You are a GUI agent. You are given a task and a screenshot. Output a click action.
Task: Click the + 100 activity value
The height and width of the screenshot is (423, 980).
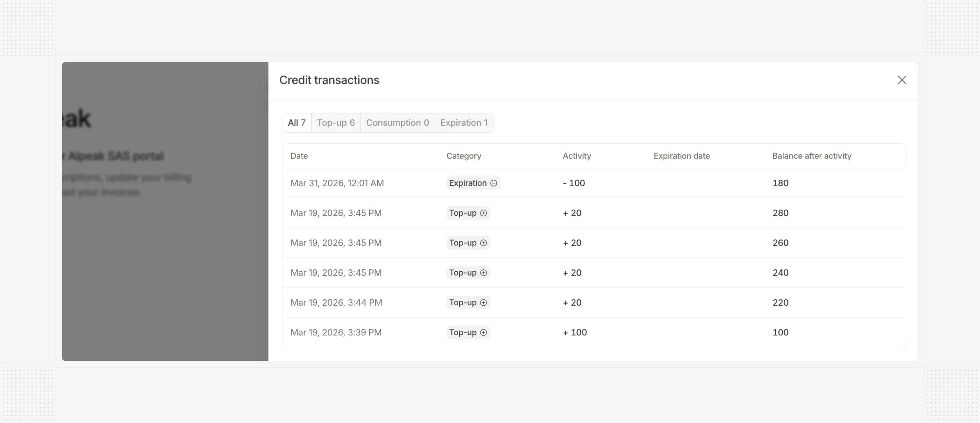coord(575,332)
